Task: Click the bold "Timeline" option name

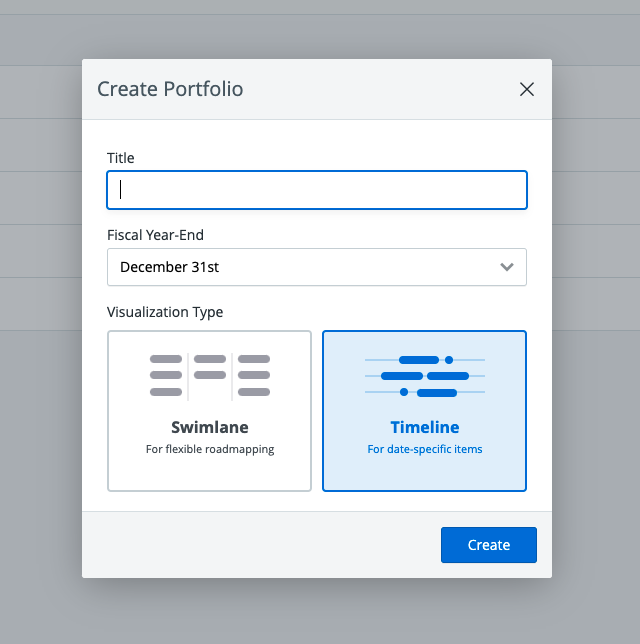Action: [425, 427]
